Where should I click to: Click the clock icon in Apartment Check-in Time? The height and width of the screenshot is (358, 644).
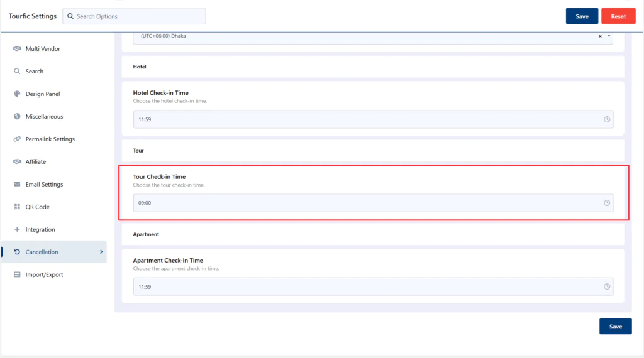click(607, 286)
